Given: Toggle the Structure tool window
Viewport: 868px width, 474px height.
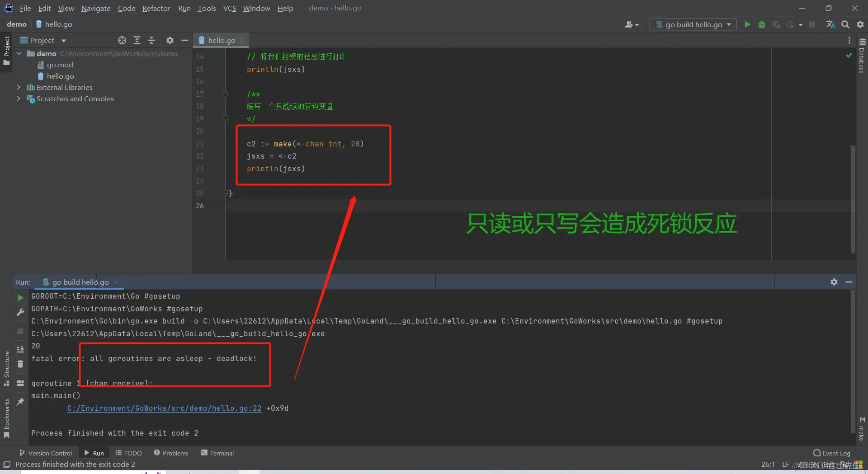Looking at the screenshot, I should coord(6,369).
